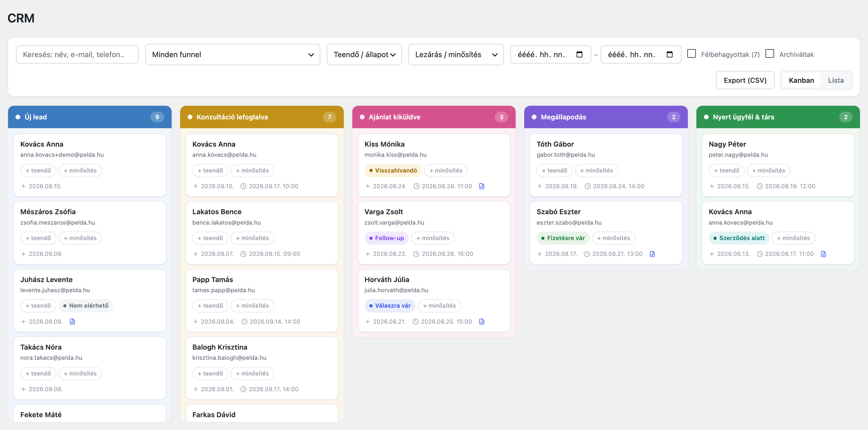This screenshot has height=430, width=868.
Task: Open note document icon on Kiss Mónika card
Action: [x=482, y=186]
